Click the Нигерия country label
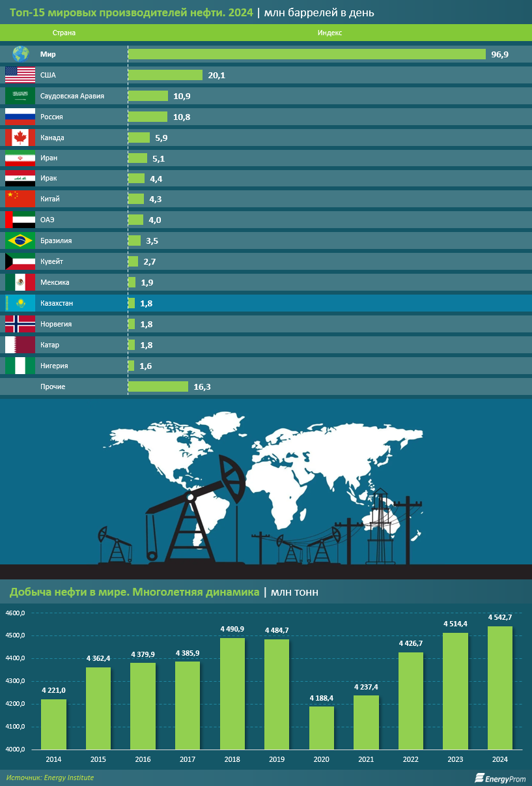The height and width of the screenshot is (786, 532). [54, 366]
